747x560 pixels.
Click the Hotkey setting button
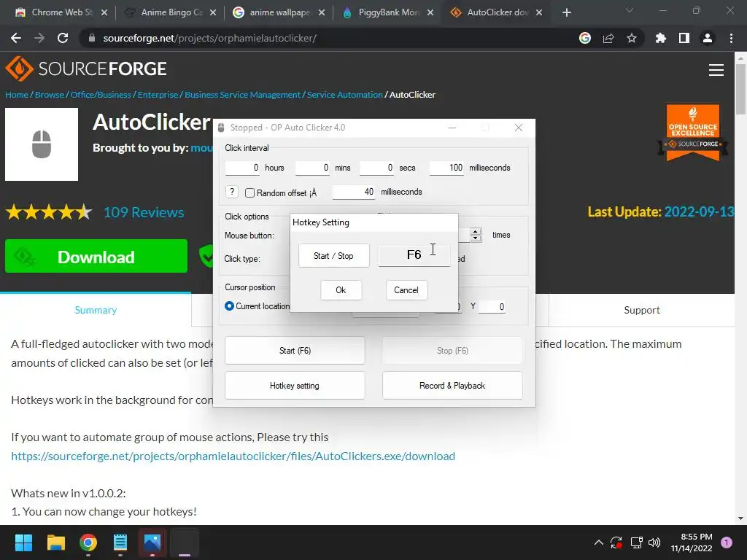point(295,385)
